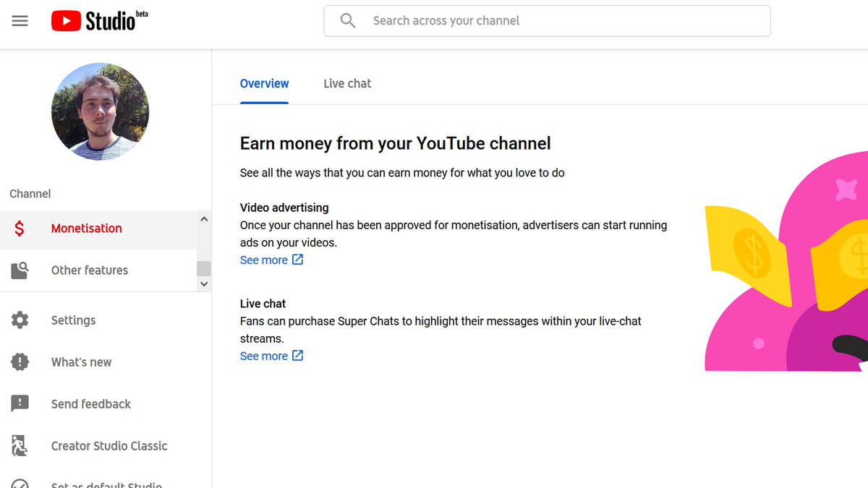868x488 pixels.
Task: Open the hamburger navigation menu
Action: 20,21
